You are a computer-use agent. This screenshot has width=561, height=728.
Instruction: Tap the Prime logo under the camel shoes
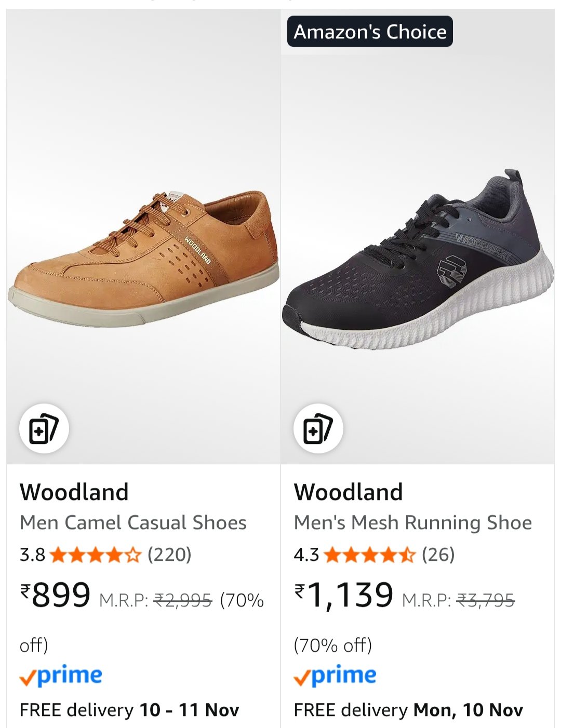point(61,676)
